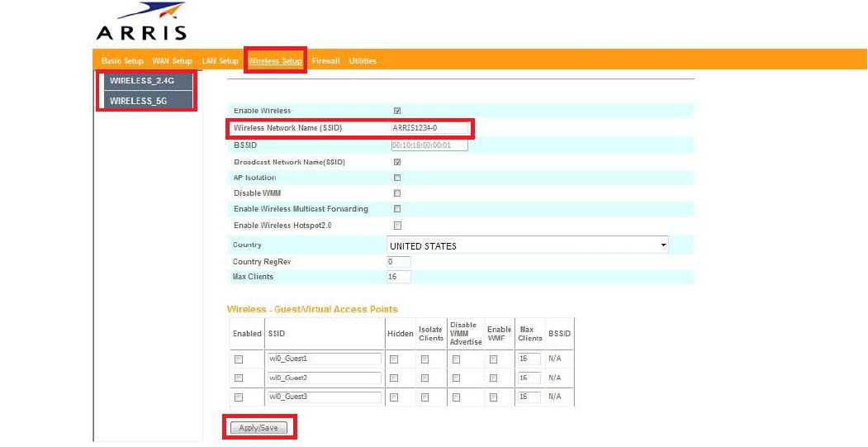
Task: Enable the wl0_Guest2 access point
Action: click(239, 378)
